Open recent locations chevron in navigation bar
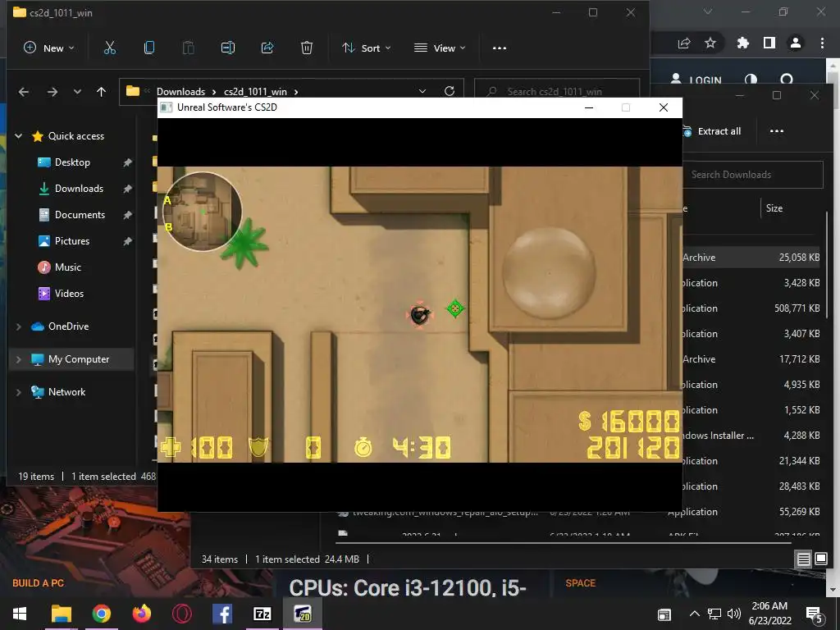840x630 pixels. click(77, 92)
